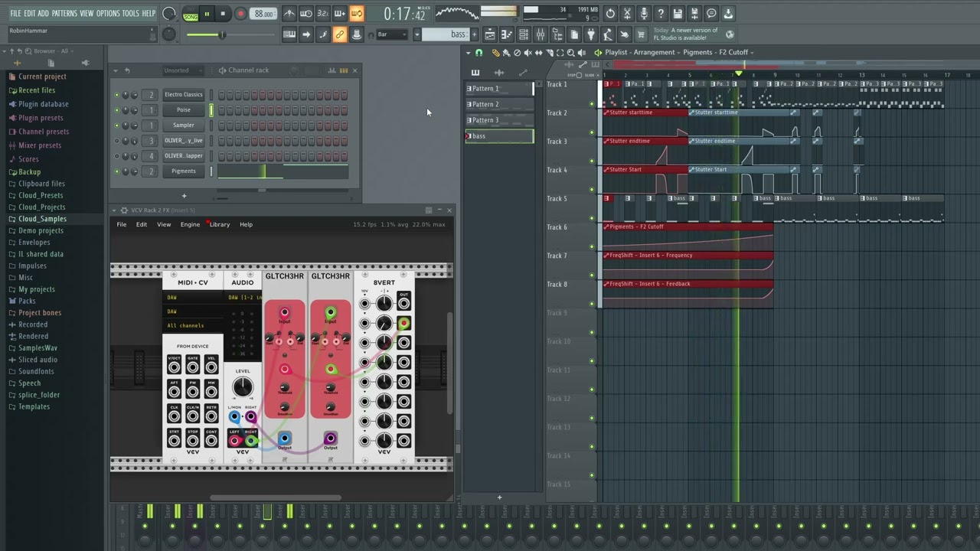Click the audio editor scissors icon
Viewport: 980px width, 551px height.
(x=627, y=14)
